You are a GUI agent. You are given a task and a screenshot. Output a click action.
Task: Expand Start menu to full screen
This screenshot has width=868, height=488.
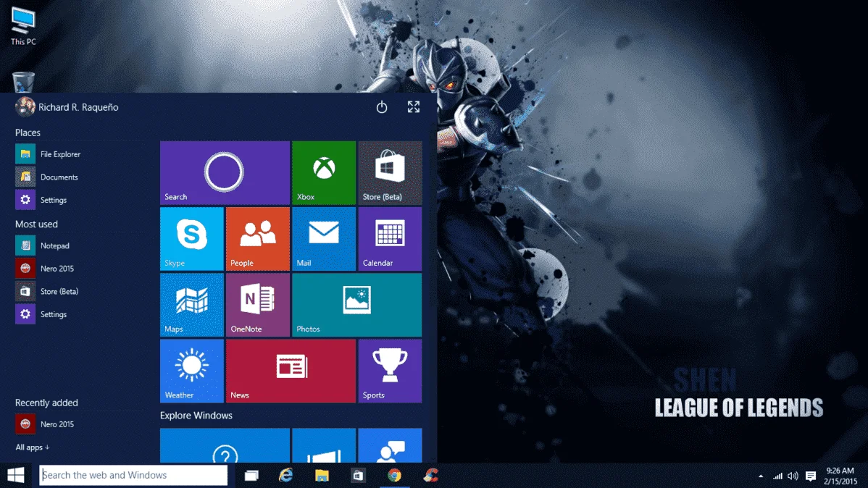(414, 106)
